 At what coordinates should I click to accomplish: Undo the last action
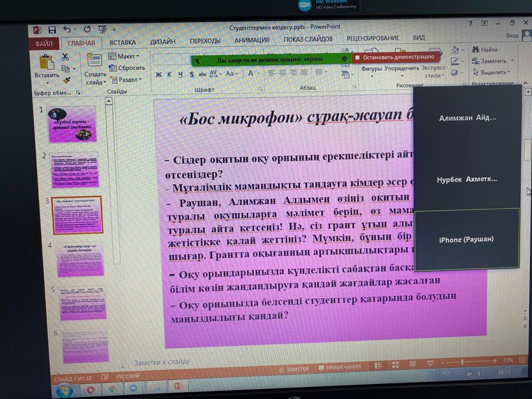[67, 30]
